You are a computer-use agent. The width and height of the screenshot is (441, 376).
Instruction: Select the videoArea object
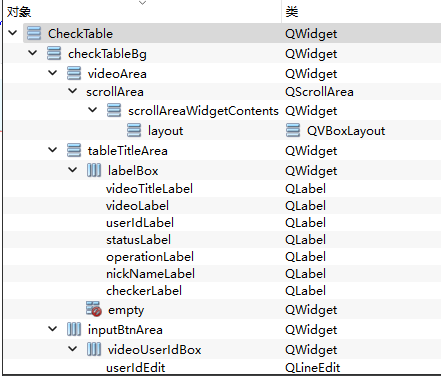pos(117,74)
